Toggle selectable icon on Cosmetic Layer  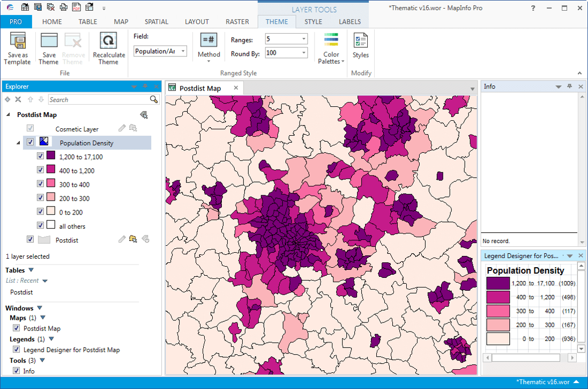pyautogui.click(x=133, y=128)
